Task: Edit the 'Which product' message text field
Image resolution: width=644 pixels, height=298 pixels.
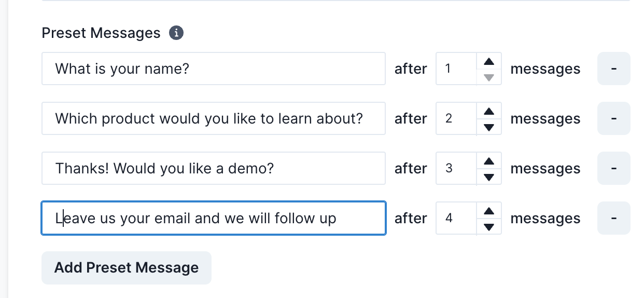Action: pyautogui.click(x=213, y=118)
